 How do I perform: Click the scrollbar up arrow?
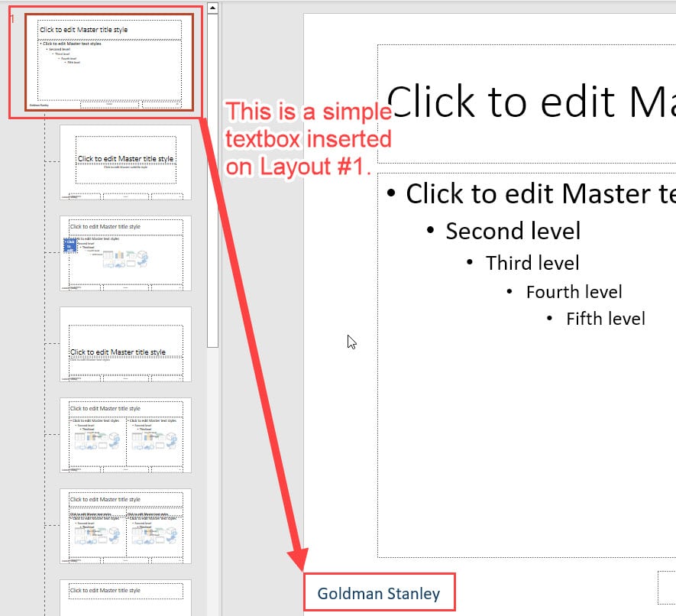212,8
